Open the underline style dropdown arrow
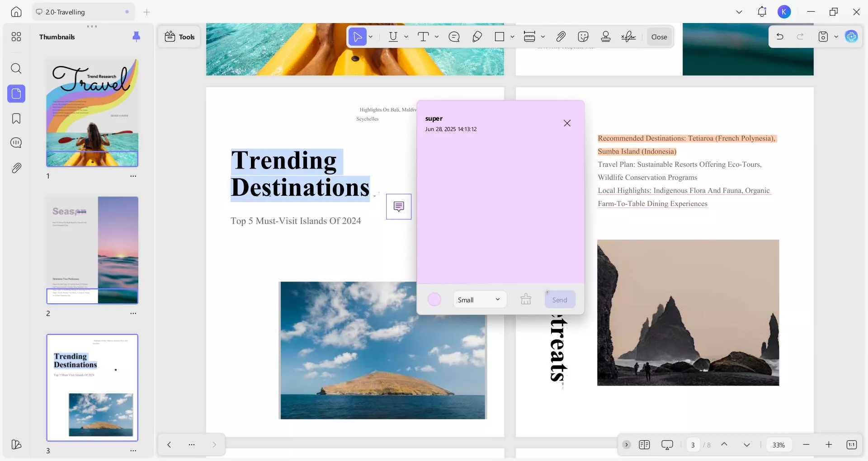The image size is (868, 461). pos(406,37)
